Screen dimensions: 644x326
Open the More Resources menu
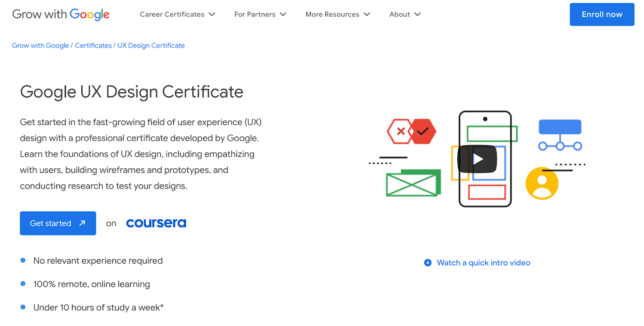pos(332,15)
